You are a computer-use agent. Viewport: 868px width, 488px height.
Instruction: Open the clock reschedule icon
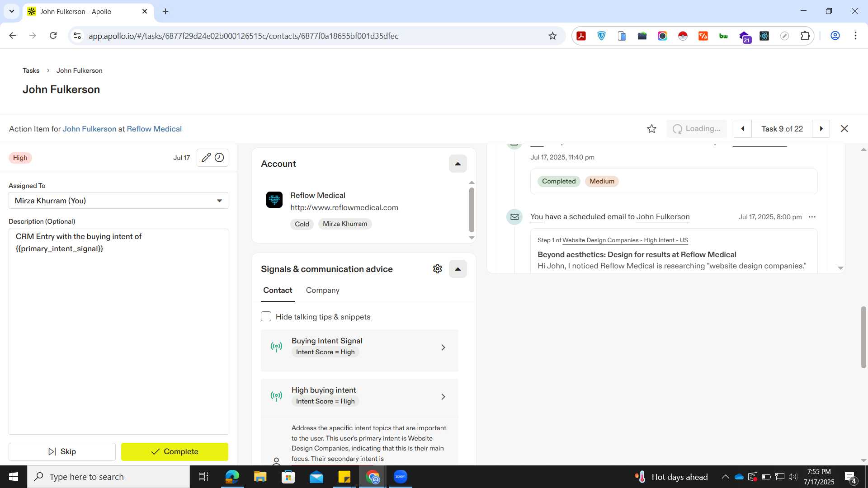(219, 157)
